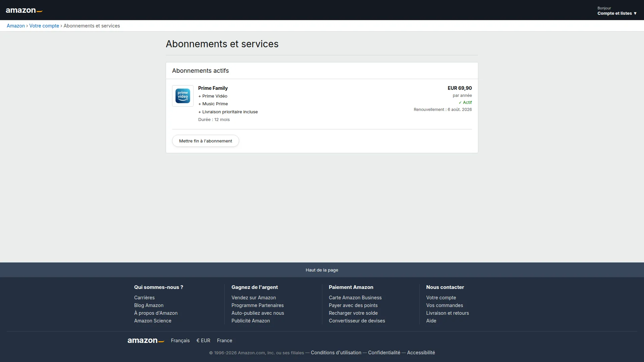Open the Confidentialité link
644x362 pixels.
[x=384, y=353]
